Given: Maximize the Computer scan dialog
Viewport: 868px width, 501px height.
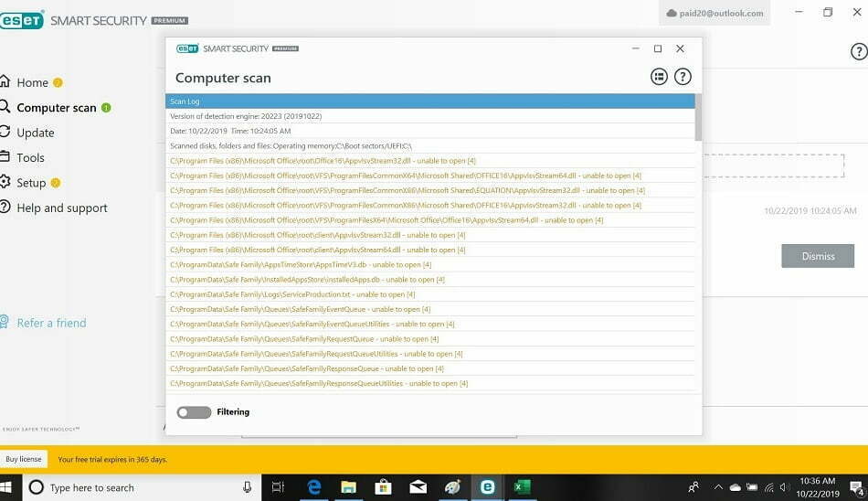Looking at the screenshot, I should [x=658, y=48].
